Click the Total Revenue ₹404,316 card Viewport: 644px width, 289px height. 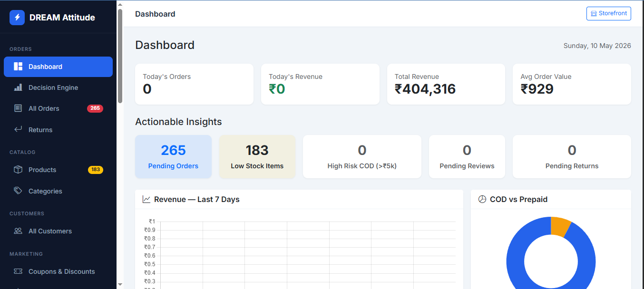446,84
